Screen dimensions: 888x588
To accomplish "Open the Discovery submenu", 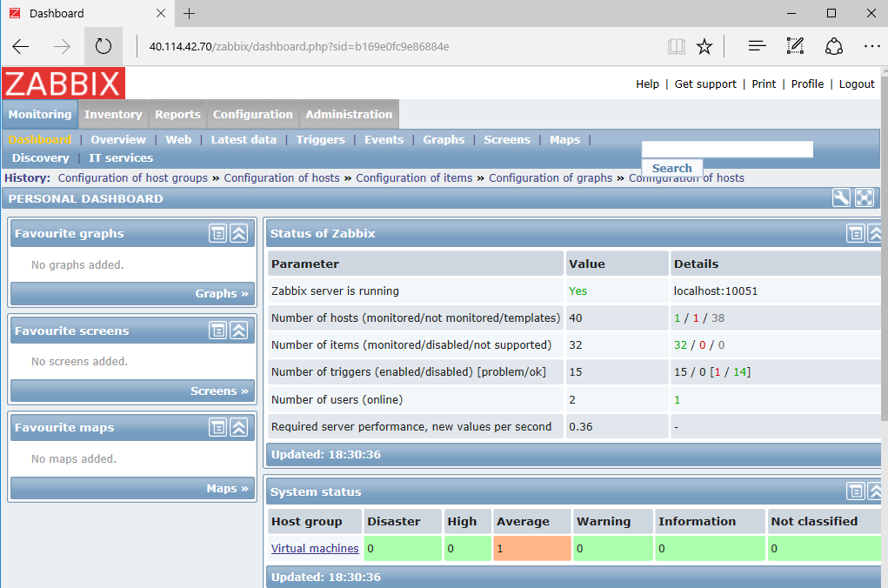I will tap(41, 158).
